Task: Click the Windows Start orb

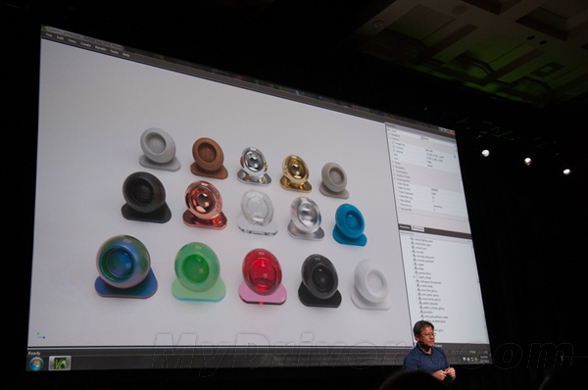Action: click(36, 363)
